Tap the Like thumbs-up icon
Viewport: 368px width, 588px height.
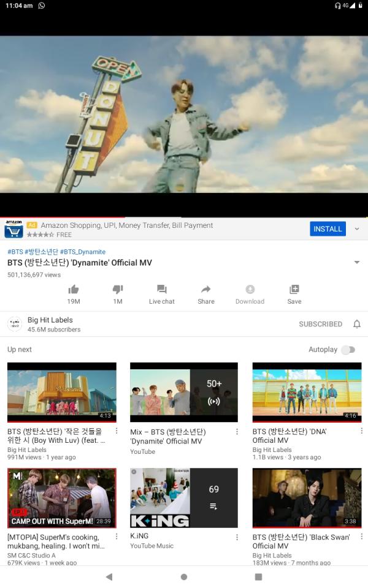point(74,289)
